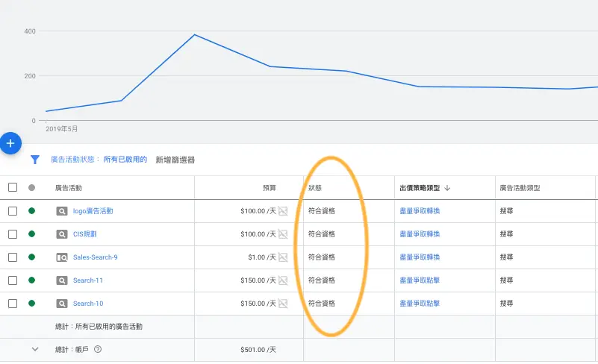Click the $501.00 /天 account total budget
This screenshot has height=364, width=598.
258,350
